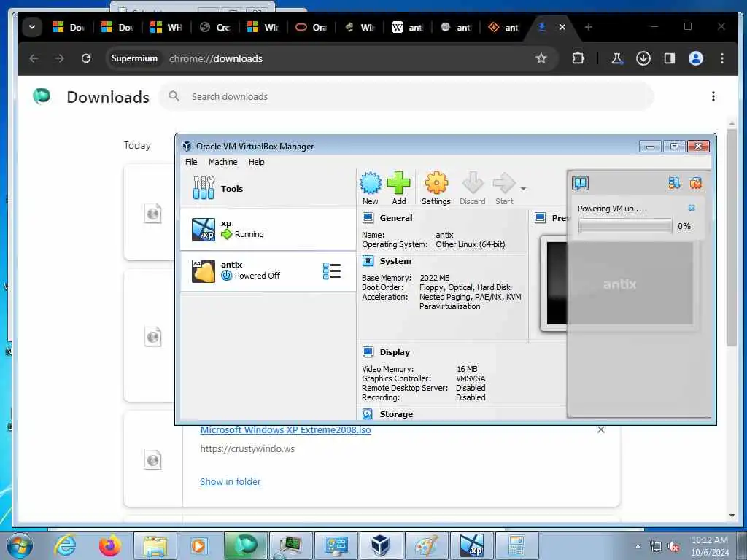The width and height of the screenshot is (747, 560).
Task: Show hidden tray icons arrow
Action: (x=638, y=546)
